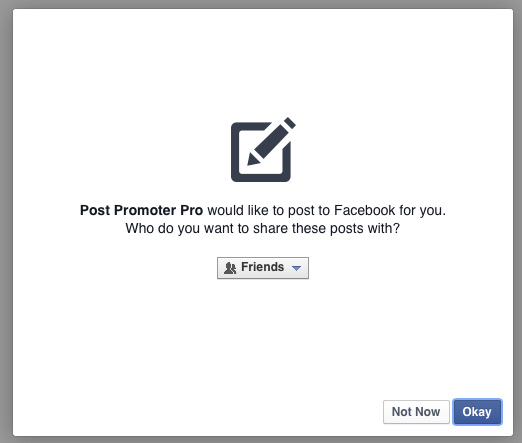Click the blue triangle arrow beside Friends
This screenshot has height=443, width=522.
(x=296, y=268)
